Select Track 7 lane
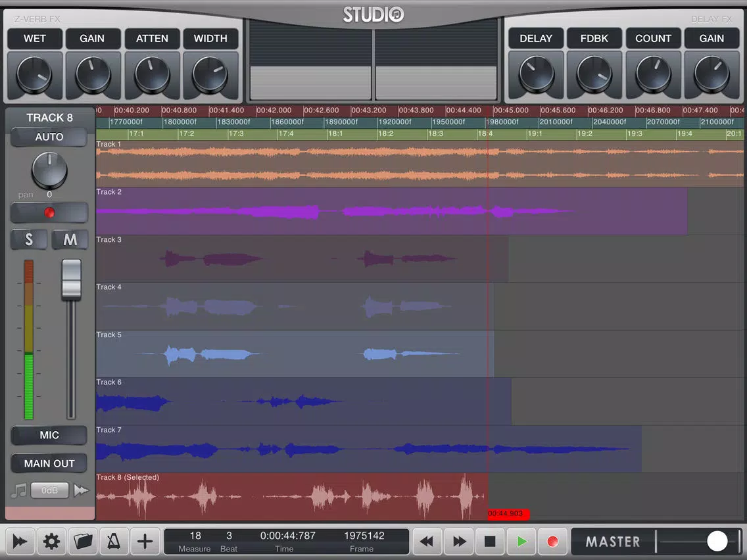This screenshot has height=560, width=747. point(369,449)
